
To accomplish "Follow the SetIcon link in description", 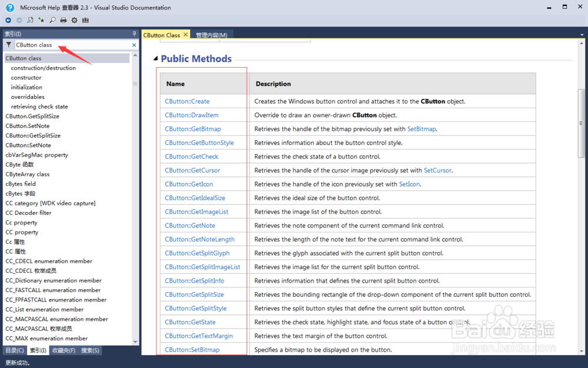I will click(x=409, y=184).
